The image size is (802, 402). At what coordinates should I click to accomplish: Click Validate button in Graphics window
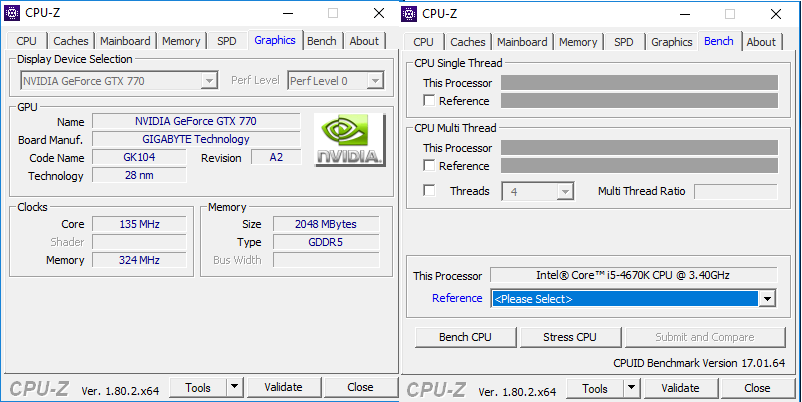click(x=283, y=387)
